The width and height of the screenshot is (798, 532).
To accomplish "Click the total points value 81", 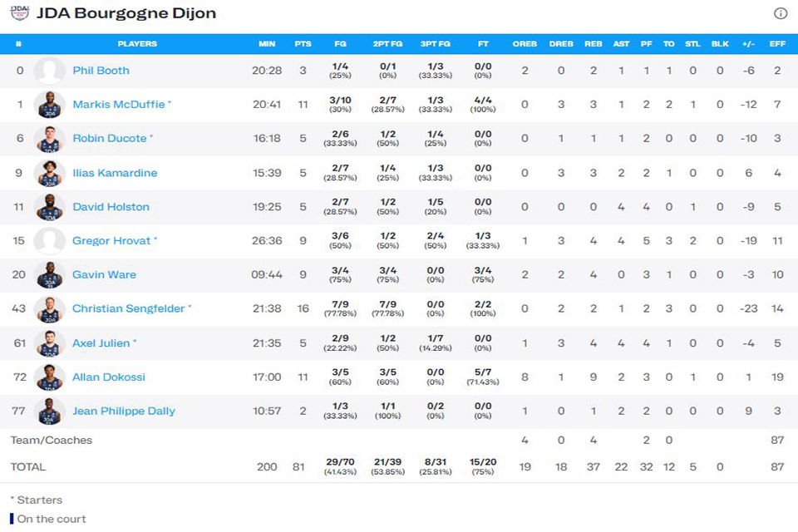I will tap(298, 466).
